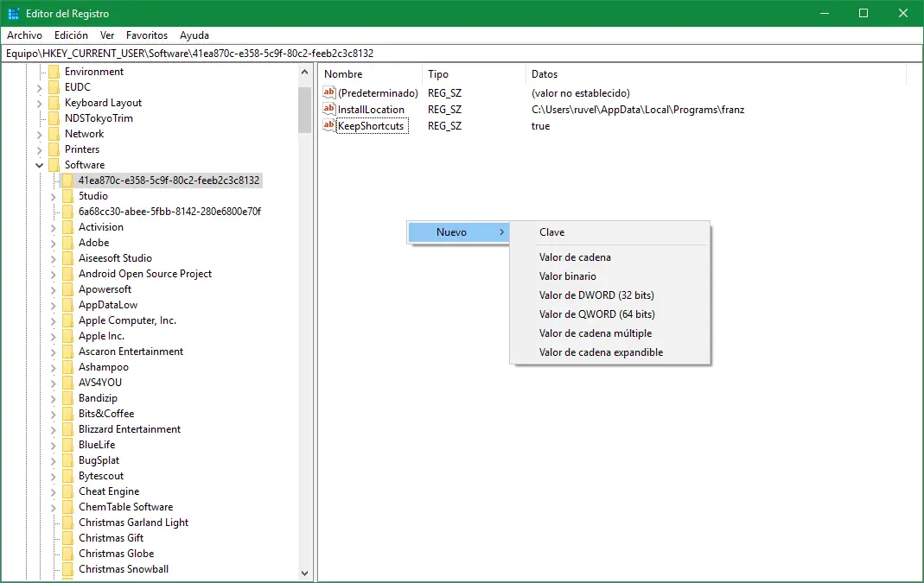Image resolution: width=924 pixels, height=583 pixels.
Task: Select the Apple Computer, Inc. key
Action: (x=127, y=320)
